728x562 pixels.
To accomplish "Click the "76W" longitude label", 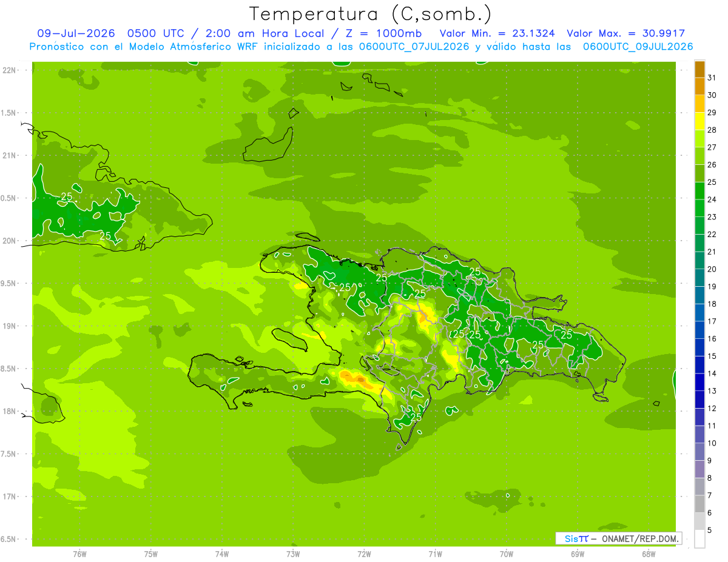I will click(x=79, y=554).
